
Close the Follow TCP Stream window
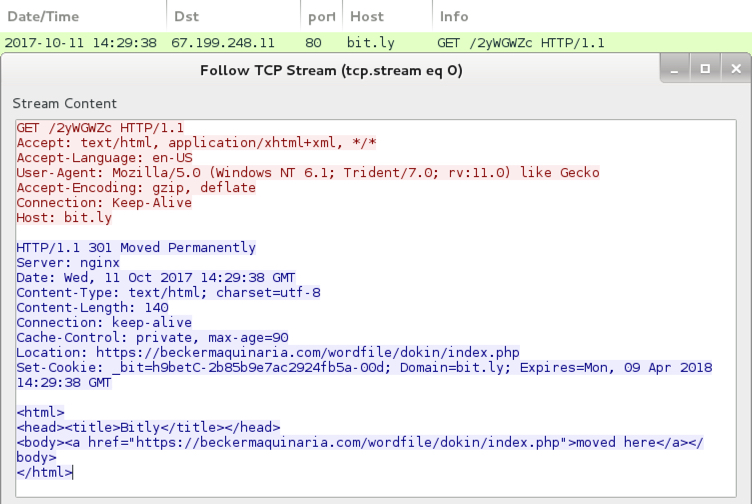(x=736, y=69)
